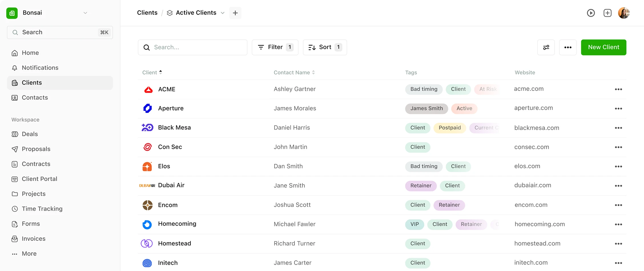Screen dimensions: 644x271
Task: Toggle sort on Contact Name column
Action: click(x=294, y=73)
